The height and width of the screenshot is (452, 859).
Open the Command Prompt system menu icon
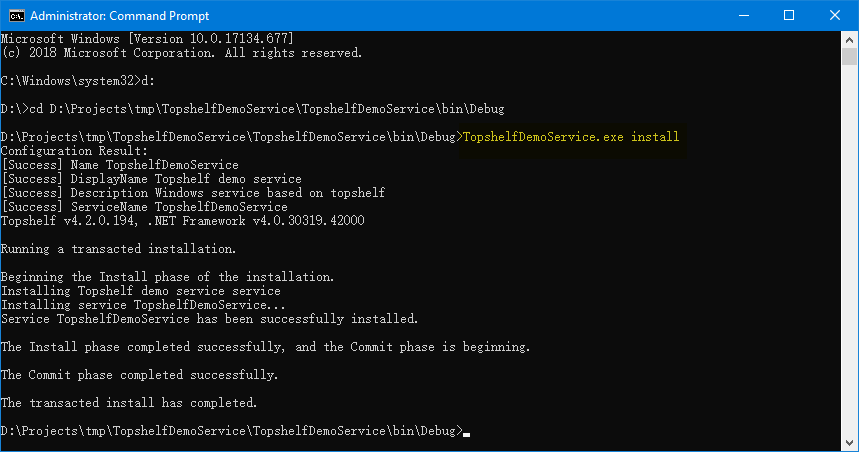(x=16, y=15)
